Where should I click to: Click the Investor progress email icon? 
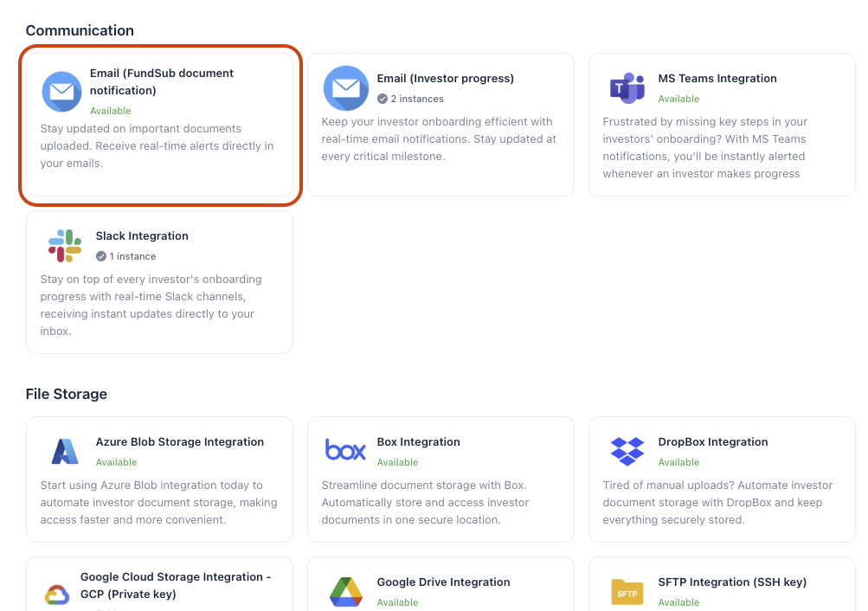pyautogui.click(x=346, y=88)
